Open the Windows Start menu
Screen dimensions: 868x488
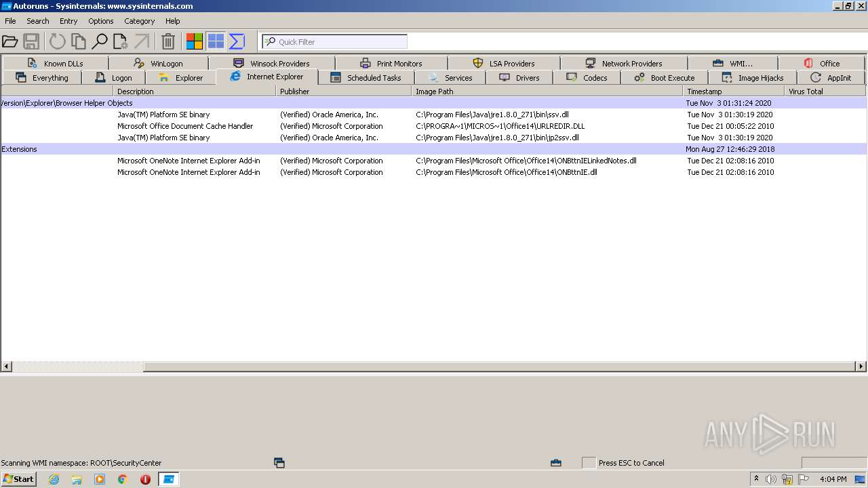click(x=19, y=479)
